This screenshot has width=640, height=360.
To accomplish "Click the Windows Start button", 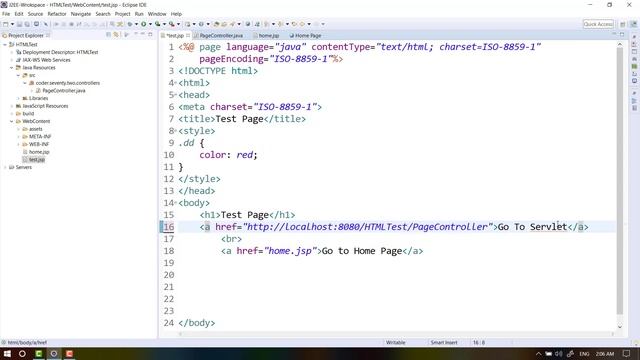I will [x=7, y=353].
